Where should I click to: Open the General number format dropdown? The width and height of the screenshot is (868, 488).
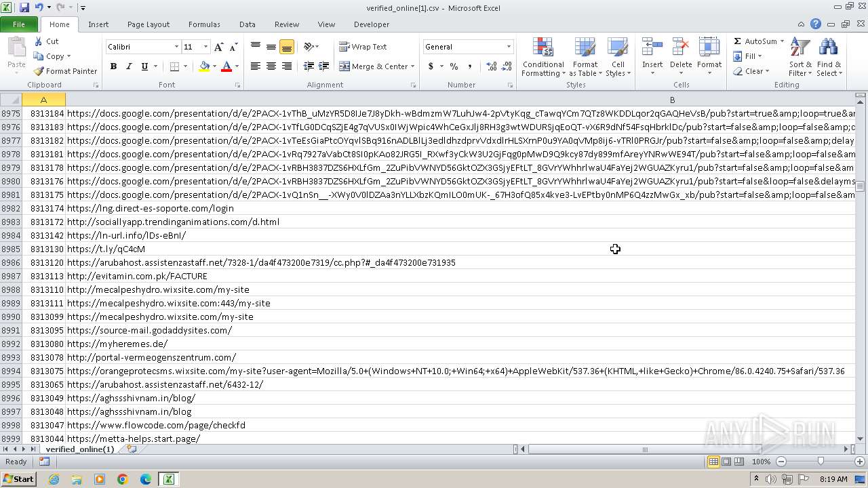[509, 47]
